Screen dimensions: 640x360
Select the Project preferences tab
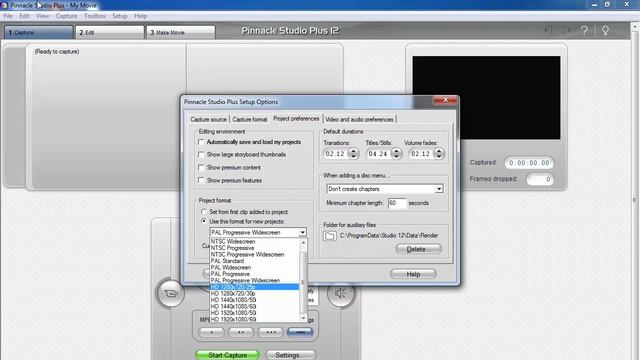point(296,119)
